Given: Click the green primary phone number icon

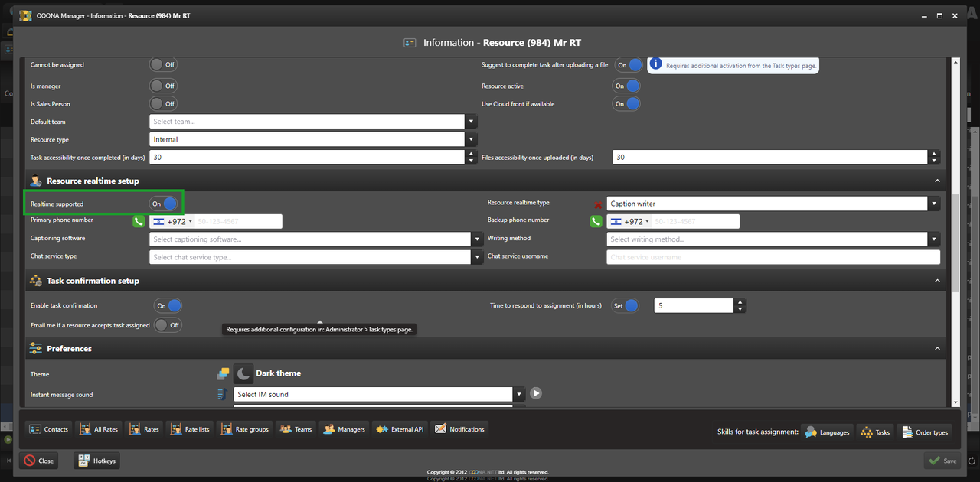Looking at the screenshot, I should coord(139,221).
